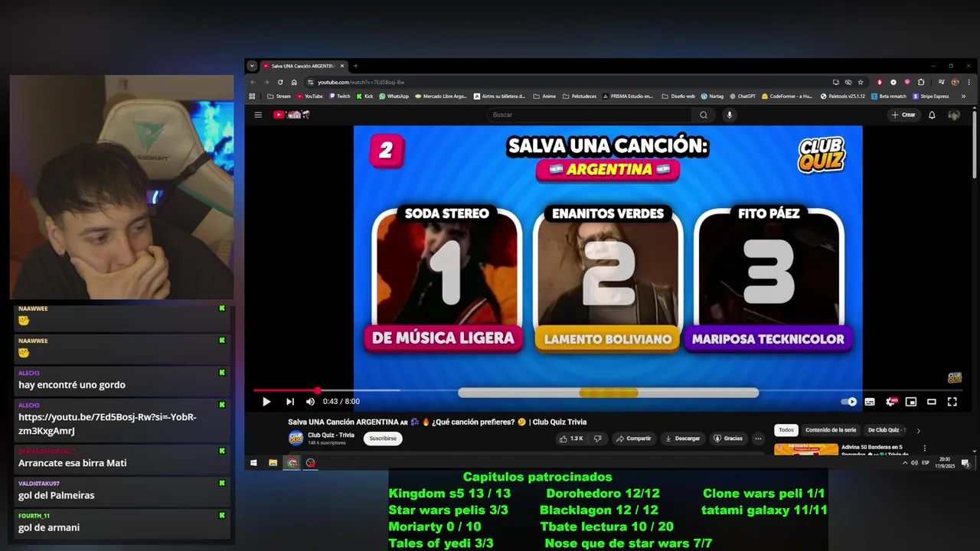Subscribe with the Suscribirse button
The height and width of the screenshot is (551, 980).
coord(383,439)
